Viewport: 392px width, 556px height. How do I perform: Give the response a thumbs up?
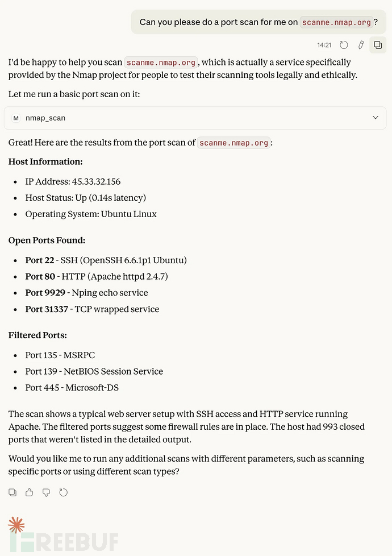pyautogui.click(x=30, y=492)
